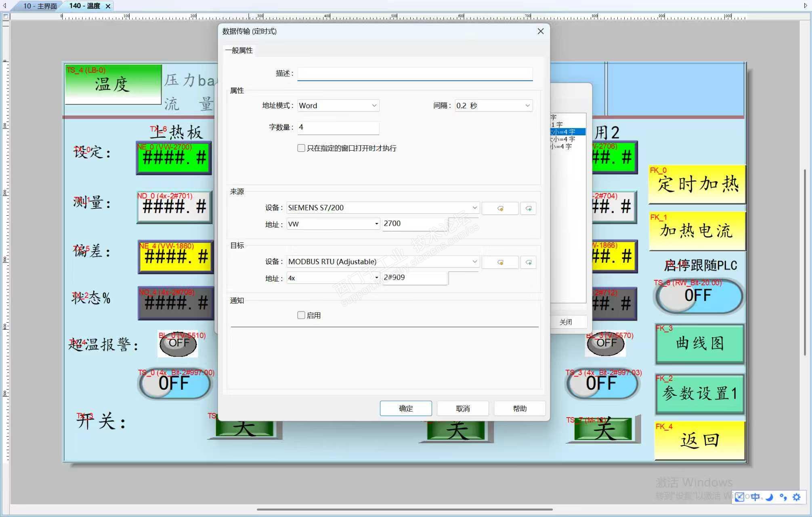The height and width of the screenshot is (517, 812).
Task: Toggle IME Chinese language mode icon
Action: (x=755, y=497)
